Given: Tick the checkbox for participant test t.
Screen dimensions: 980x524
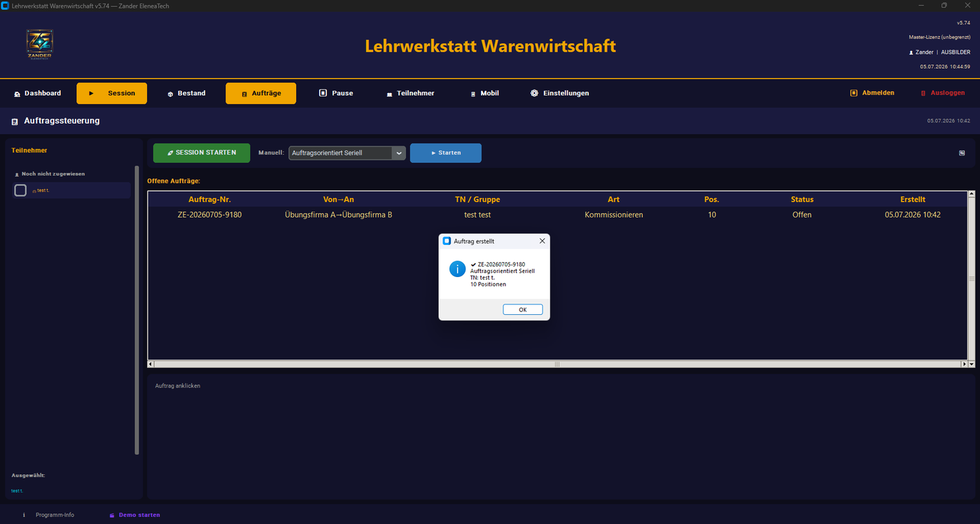Looking at the screenshot, I should (20, 190).
